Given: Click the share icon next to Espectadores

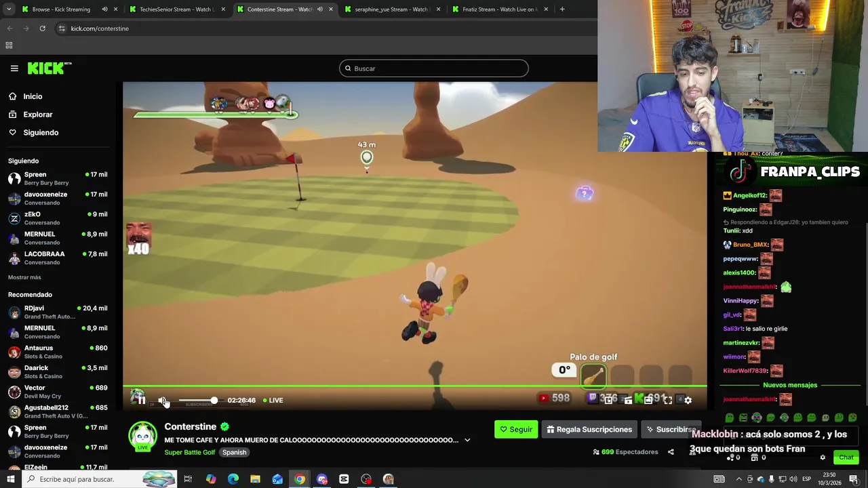Looking at the screenshot, I should [671, 452].
